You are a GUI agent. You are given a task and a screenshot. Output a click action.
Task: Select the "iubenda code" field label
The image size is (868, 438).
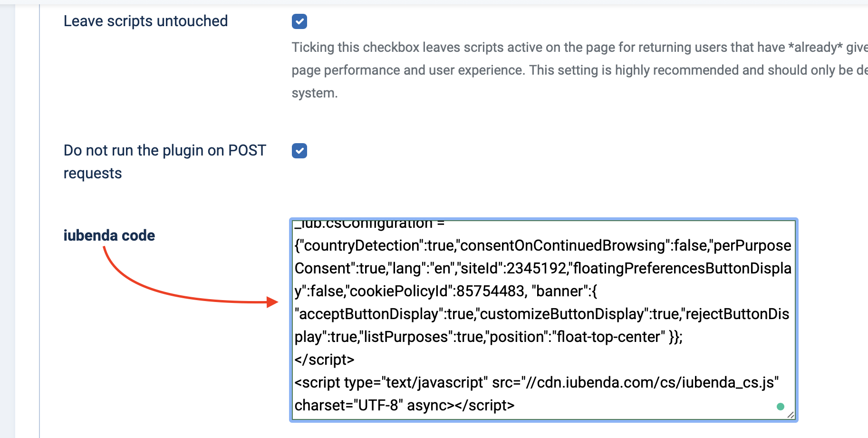(x=109, y=235)
